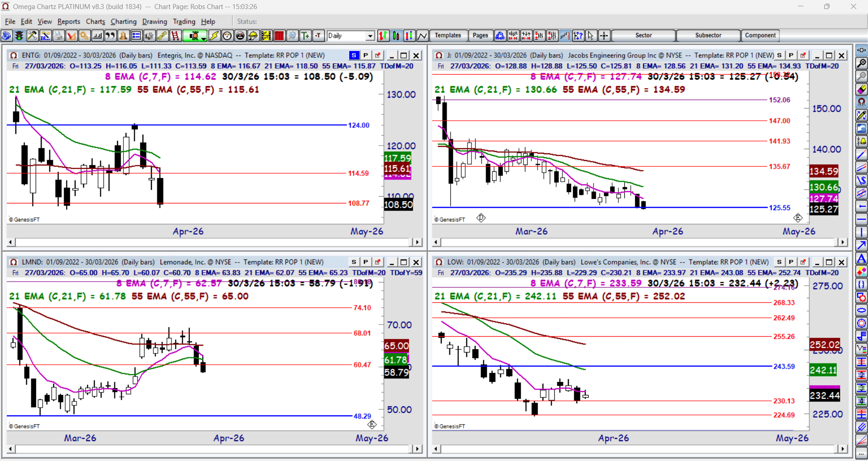Click scroll right arrow on ENTG chart
868x461 pixels.
[417, 242]
